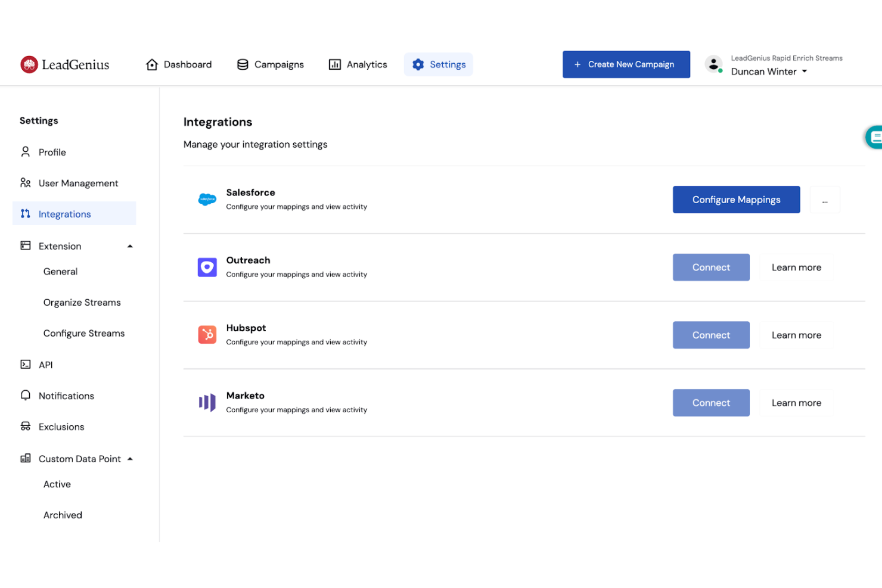Select the Notifications bell icon in sidebar
The height and width of the screenshot is (588, 882).
[x=25, y=396]
